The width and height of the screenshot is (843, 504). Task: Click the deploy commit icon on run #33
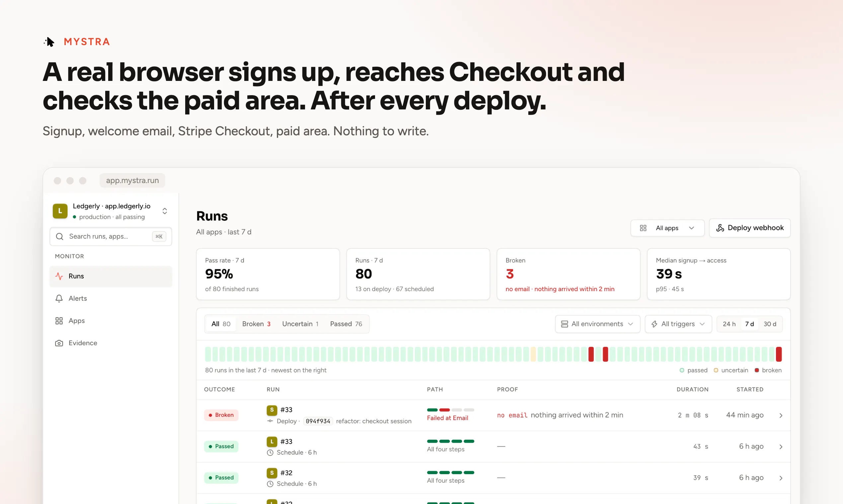[x=270, y=421]
